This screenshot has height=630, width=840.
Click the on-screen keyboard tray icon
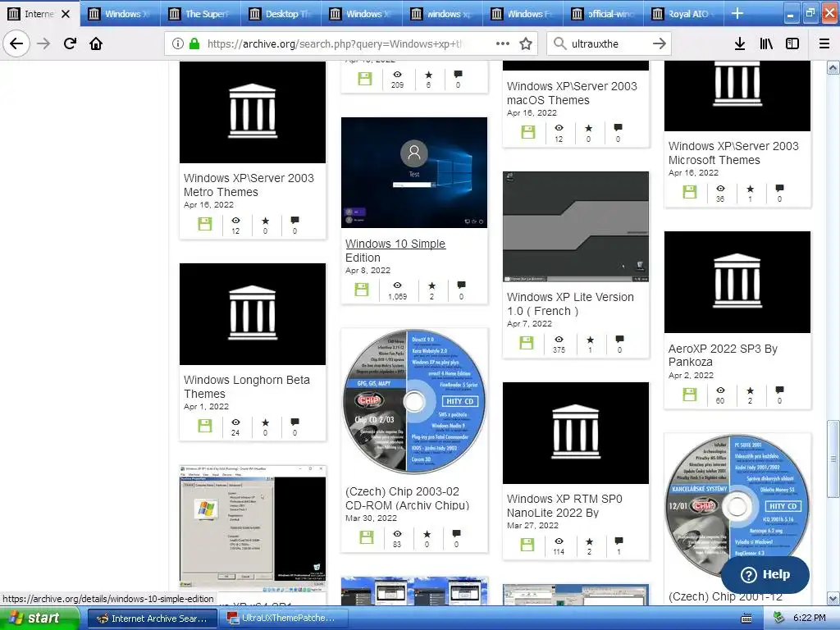pos(746,619)
